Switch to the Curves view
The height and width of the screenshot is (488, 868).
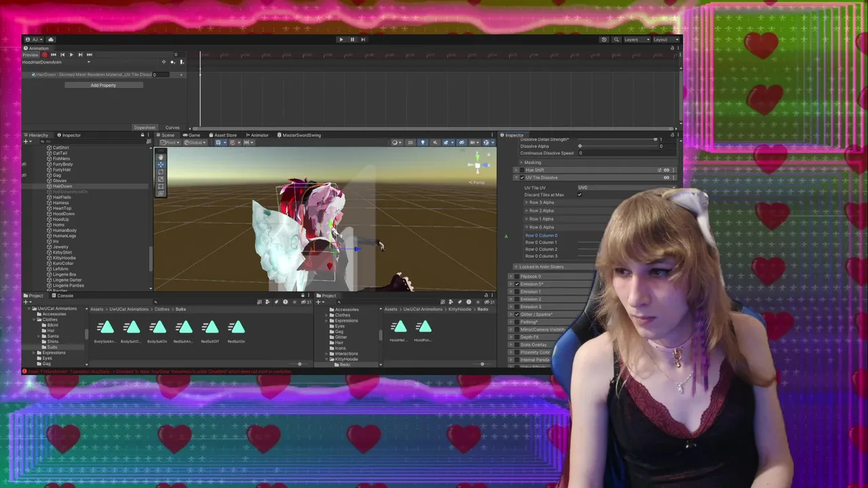pos(172,127)
